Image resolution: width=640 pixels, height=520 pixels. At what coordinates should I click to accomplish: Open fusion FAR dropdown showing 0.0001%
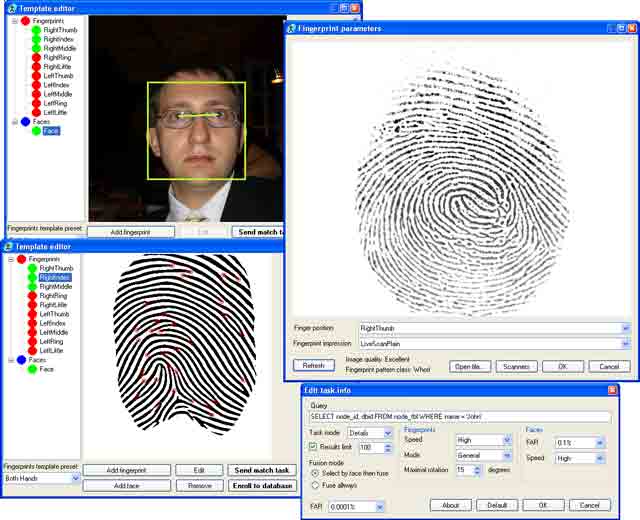pyautogui.click(x=379, y=507)
